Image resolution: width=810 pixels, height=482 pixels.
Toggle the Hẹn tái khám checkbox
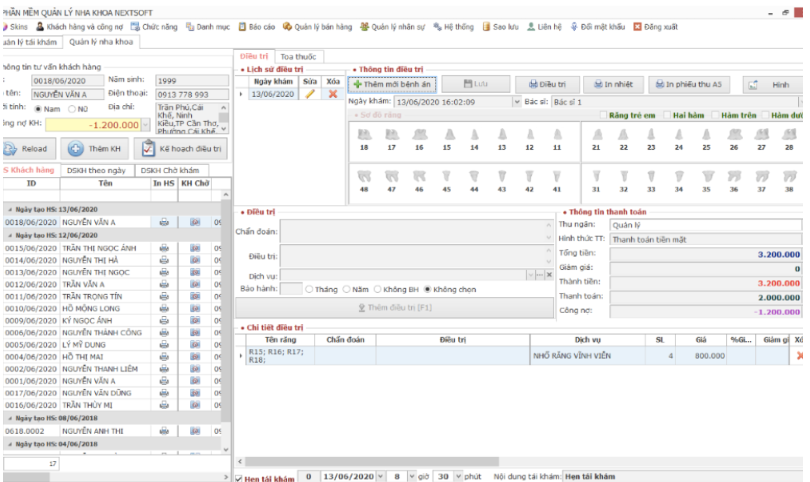238,477
